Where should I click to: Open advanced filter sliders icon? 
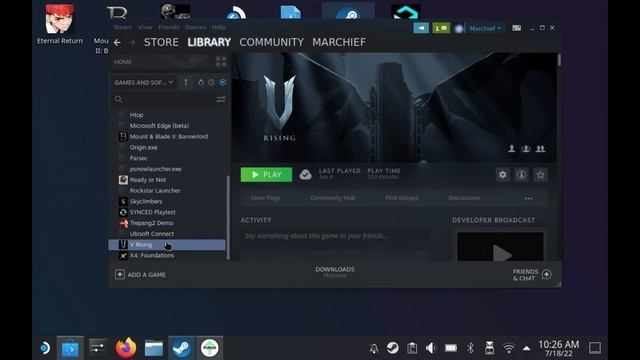point(221,99)
